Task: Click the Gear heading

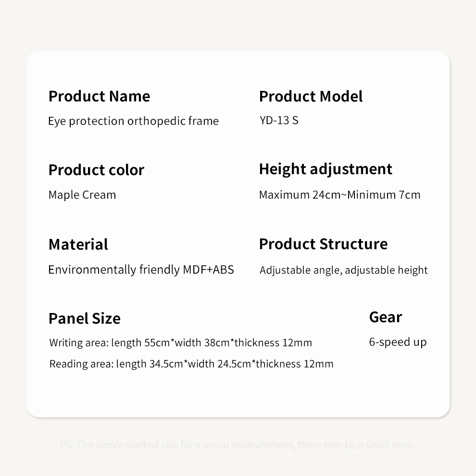Action: point(386,317)
